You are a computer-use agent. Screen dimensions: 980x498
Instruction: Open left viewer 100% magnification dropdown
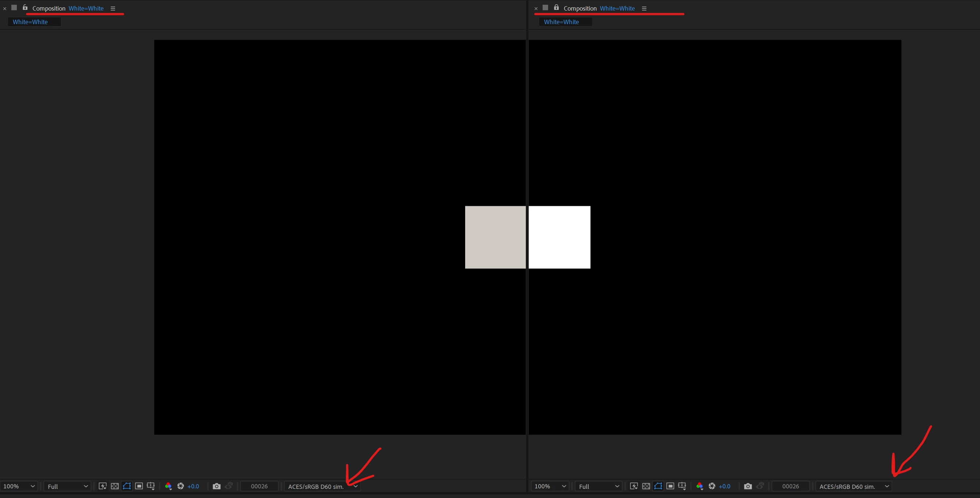point(19,486)
